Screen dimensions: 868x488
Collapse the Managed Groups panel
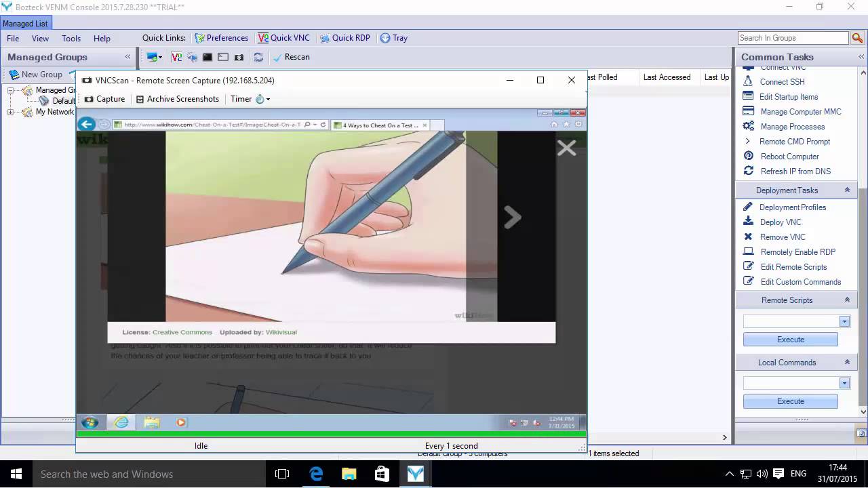tap(127, 57)
